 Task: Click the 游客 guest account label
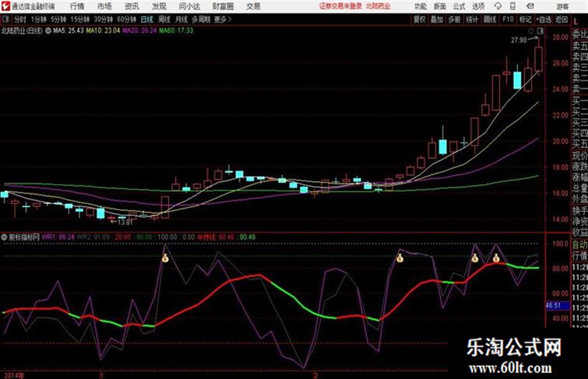(562, 6)
